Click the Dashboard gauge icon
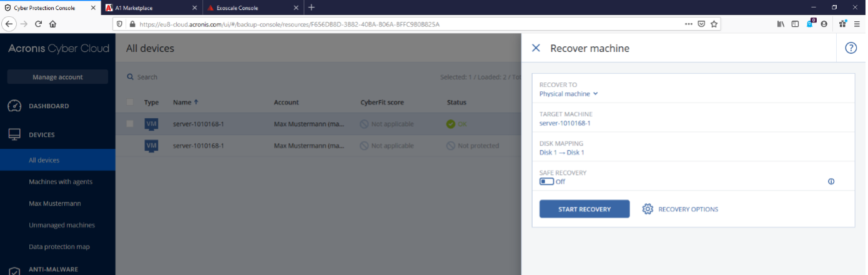868x275 pixels. click(x=14, y=106)
